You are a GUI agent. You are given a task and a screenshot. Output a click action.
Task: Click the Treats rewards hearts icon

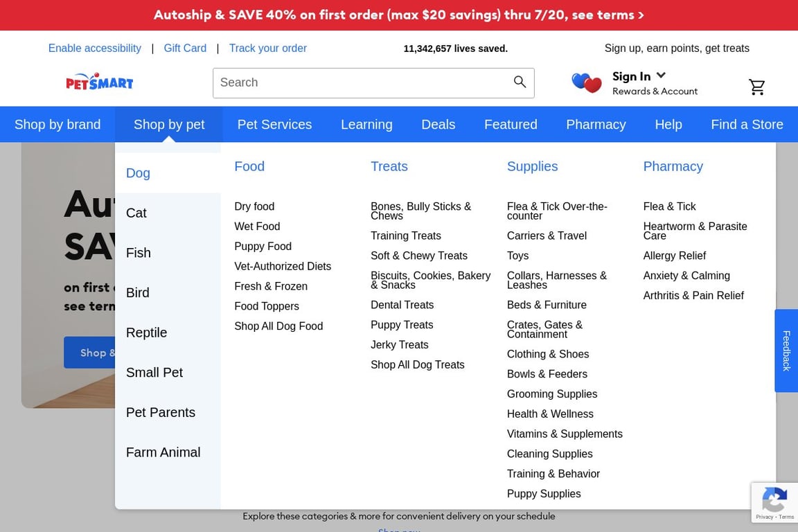(586, 82)
